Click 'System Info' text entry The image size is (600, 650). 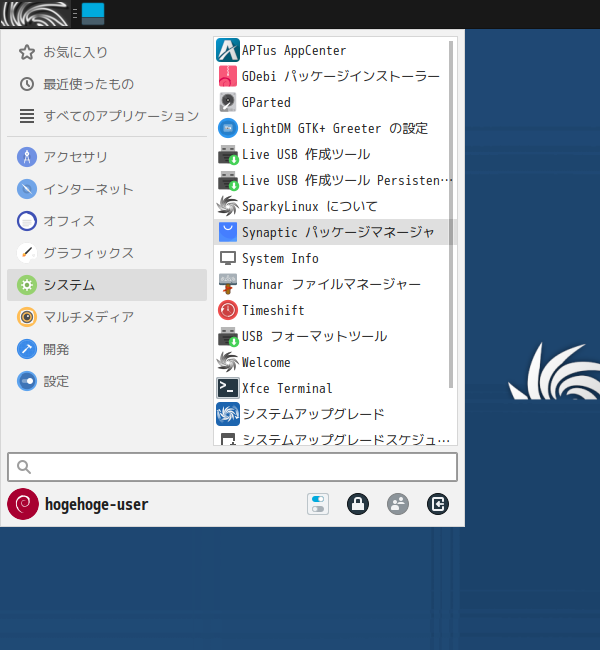280,258
